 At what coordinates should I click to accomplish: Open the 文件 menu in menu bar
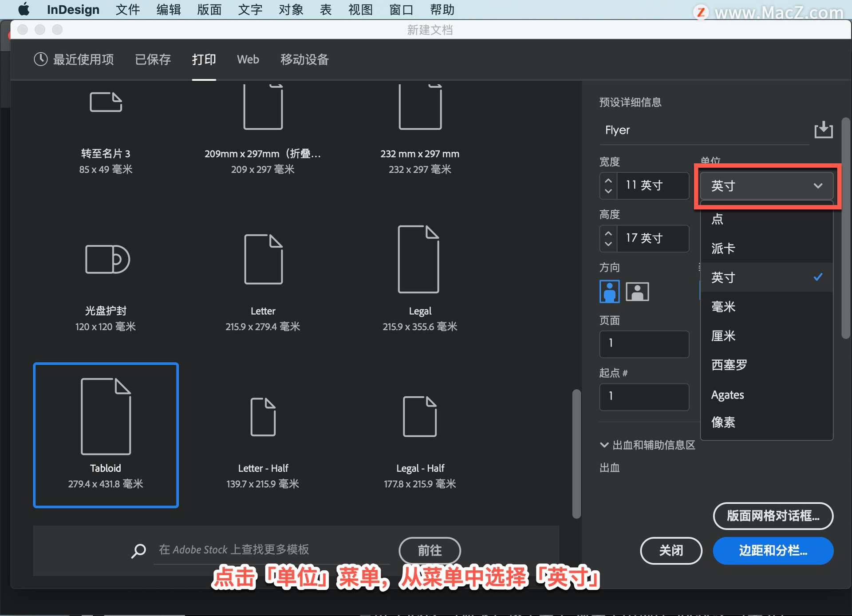pos(127,10)
